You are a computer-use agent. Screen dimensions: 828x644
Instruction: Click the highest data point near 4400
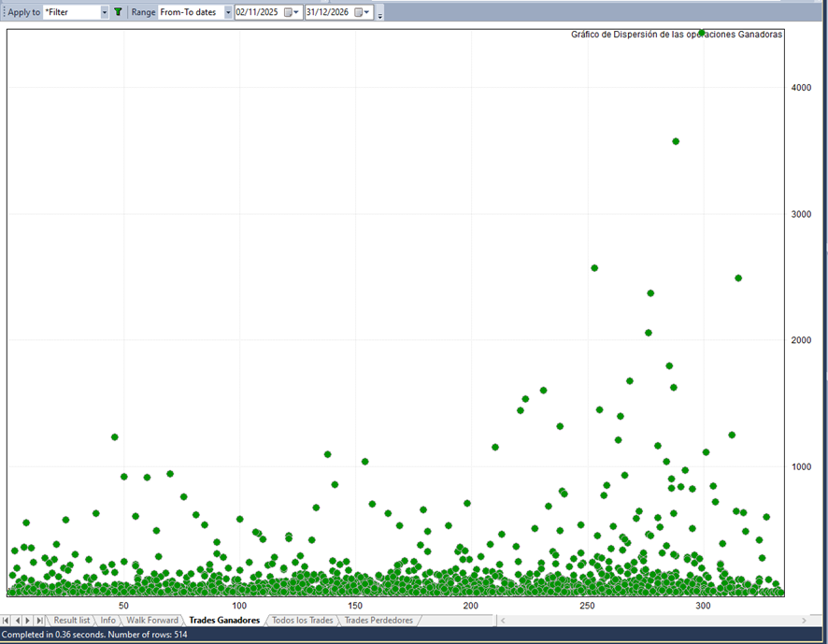pos(702,33)
